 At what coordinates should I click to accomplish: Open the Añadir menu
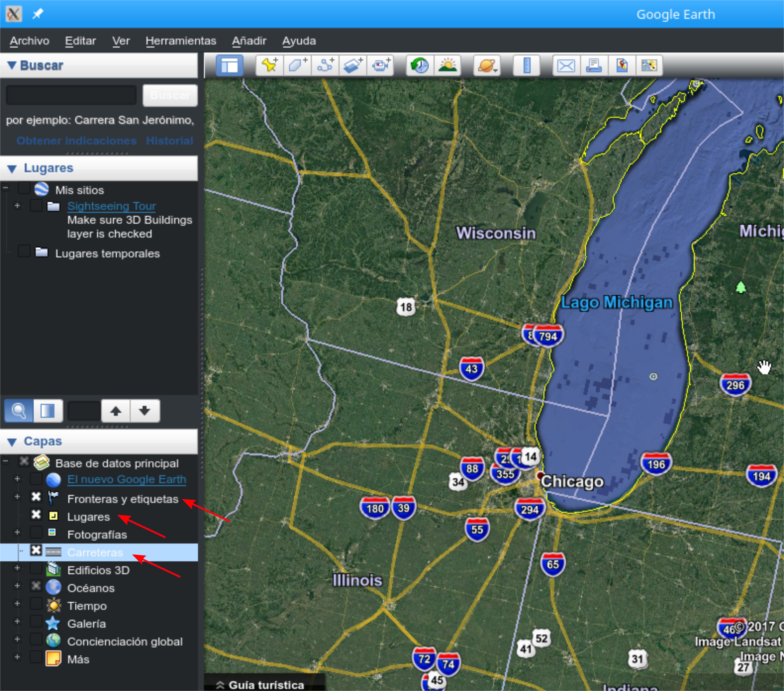click(x=249, y=41)
